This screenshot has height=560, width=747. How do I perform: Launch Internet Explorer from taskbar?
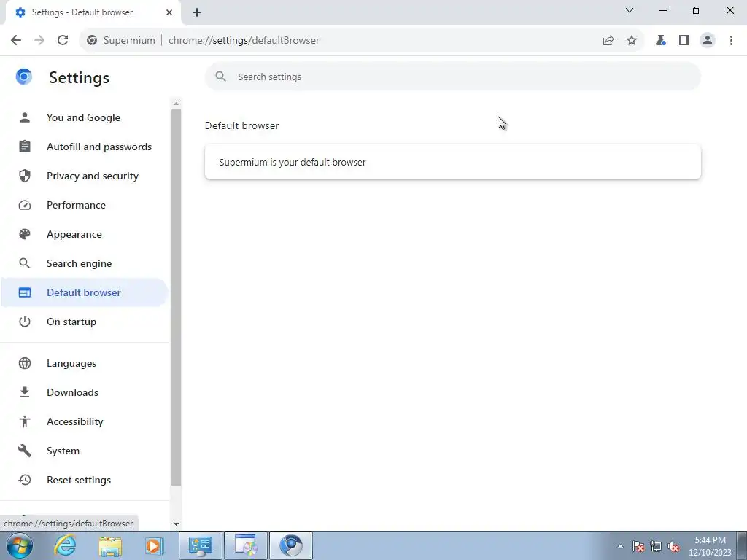pos(65,545)
